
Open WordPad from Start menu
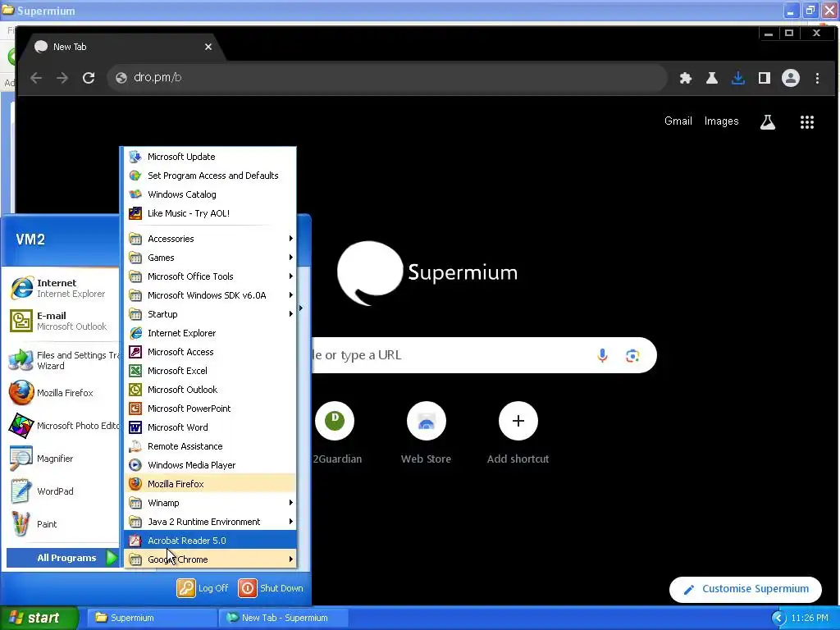pyautogui.click(x=62, y=491)
